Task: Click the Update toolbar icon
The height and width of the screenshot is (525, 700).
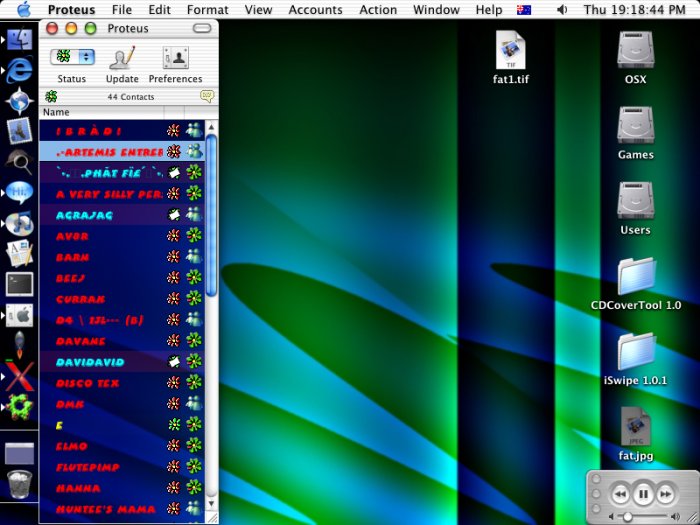Action: click(122, 58)
